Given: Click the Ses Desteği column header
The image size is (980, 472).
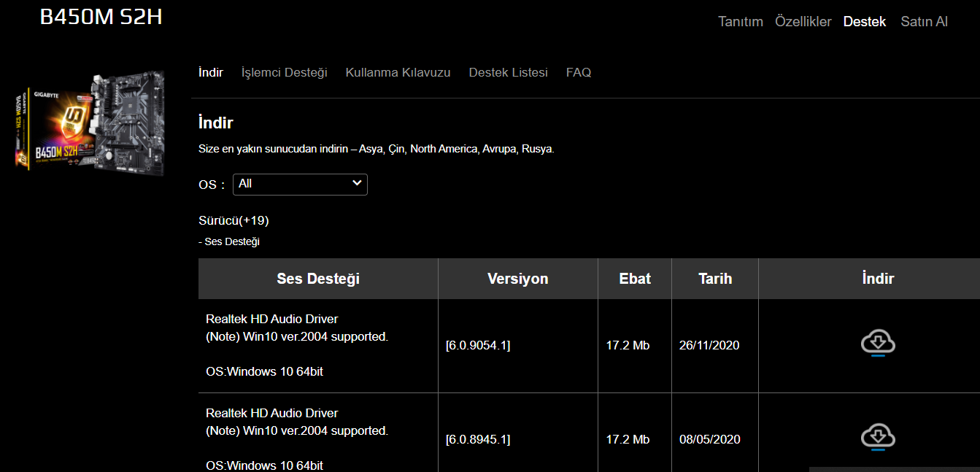Looking at the screenshot, I should pyautogui.click(x=318, y=279).
